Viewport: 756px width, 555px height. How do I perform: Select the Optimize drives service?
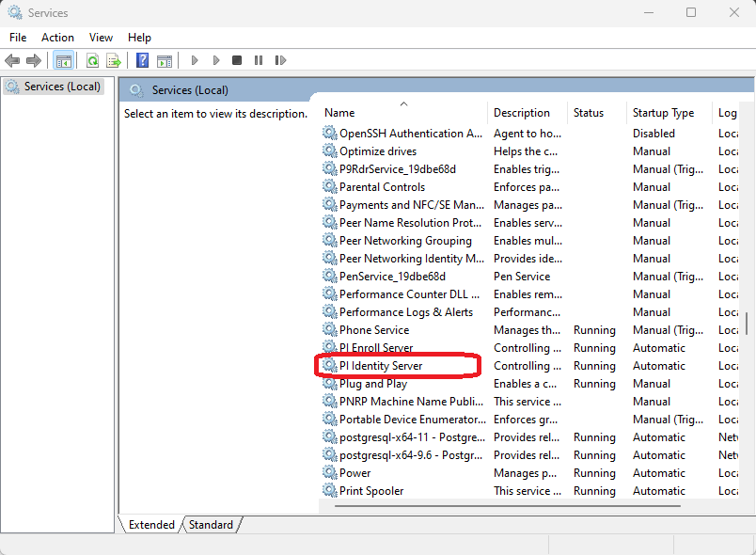pos(378,151)
